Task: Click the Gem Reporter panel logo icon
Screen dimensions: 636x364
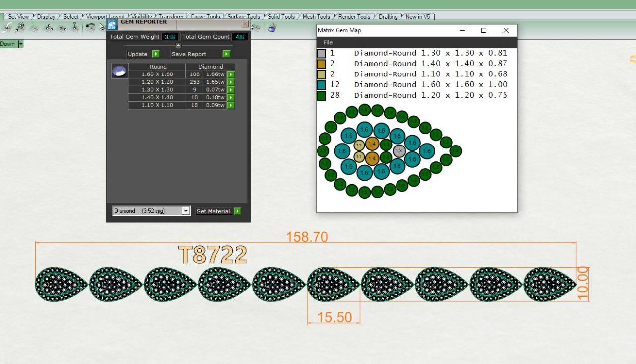Action: click(112, 24)
